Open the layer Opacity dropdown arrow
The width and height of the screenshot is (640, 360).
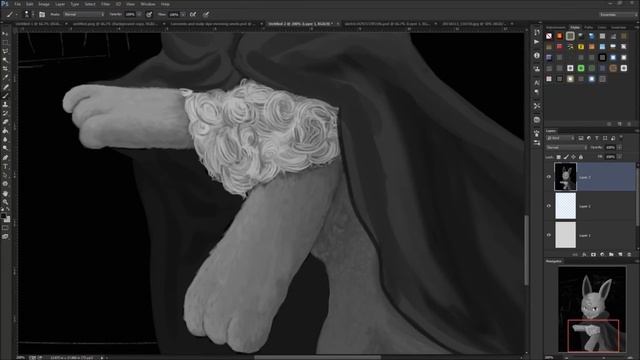click(619, 147)
